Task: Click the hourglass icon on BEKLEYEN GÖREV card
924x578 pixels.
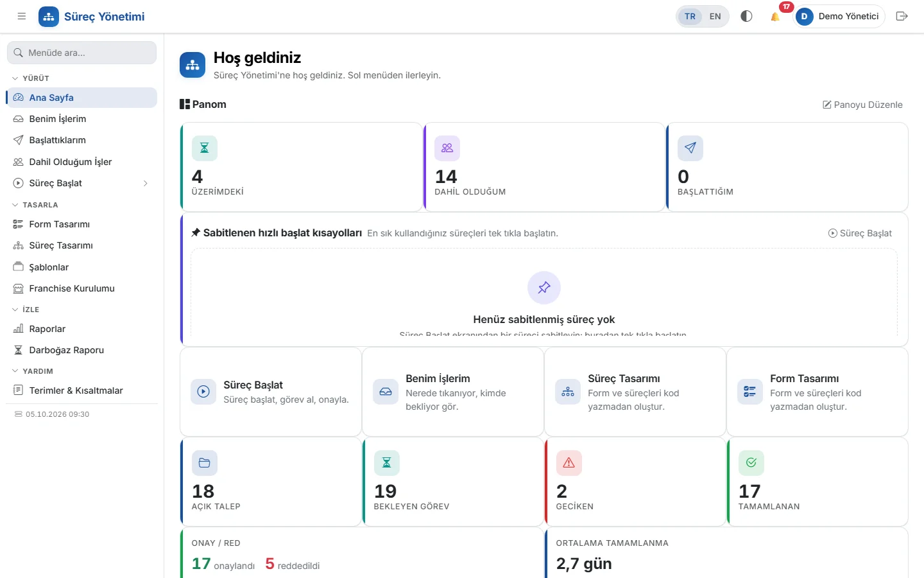Action: [x=387, y=463]
